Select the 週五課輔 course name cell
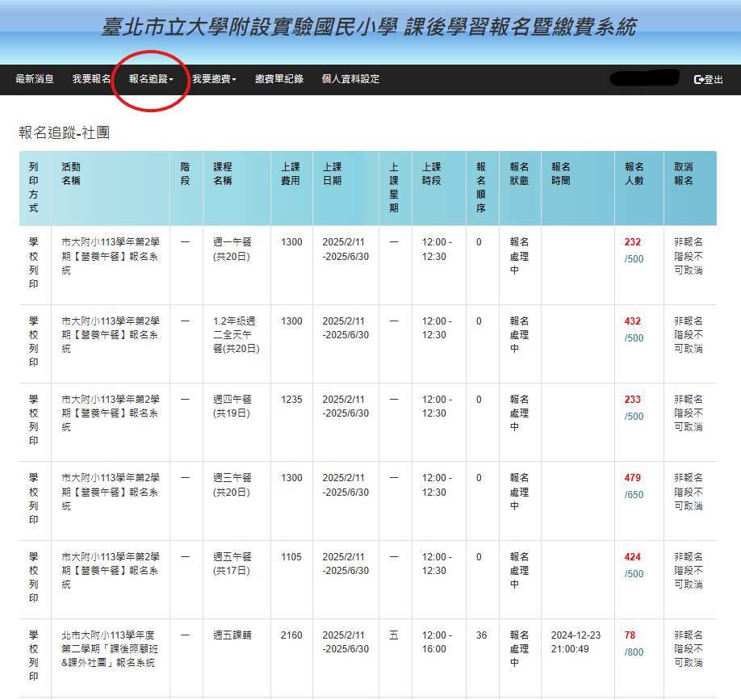The image size is (741, 700). coord(232,635)
